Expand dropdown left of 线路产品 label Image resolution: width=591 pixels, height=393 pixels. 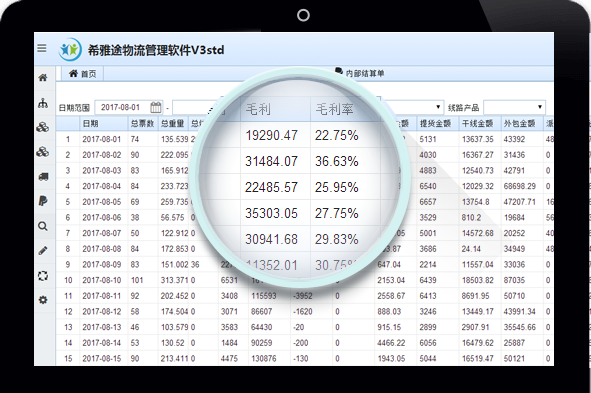tap(412, 107)
